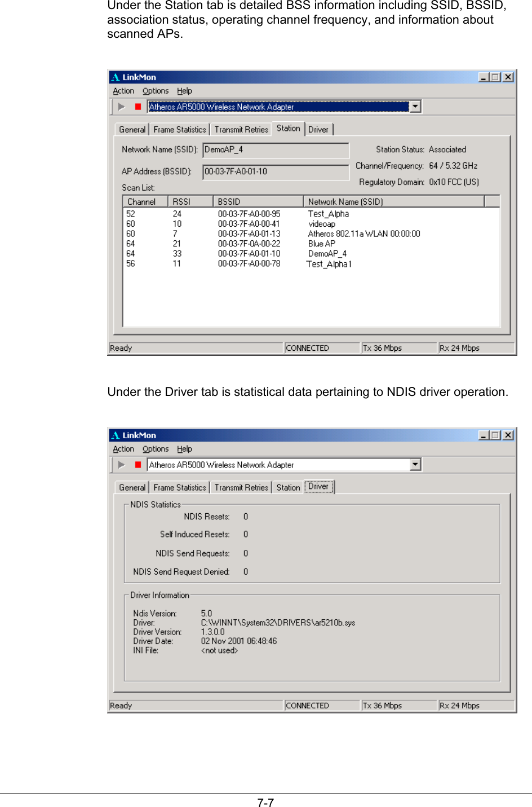This screenshot has height=807, width=532.
Task: Open the Help menu in the lower window
Action: 184,449
